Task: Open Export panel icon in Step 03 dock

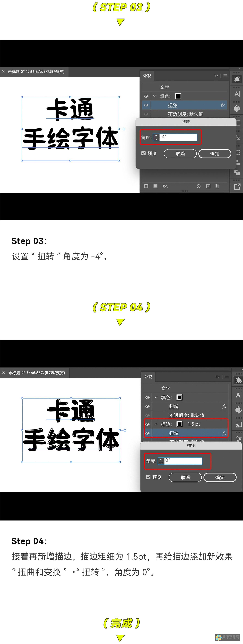Action: coord(237,187)
